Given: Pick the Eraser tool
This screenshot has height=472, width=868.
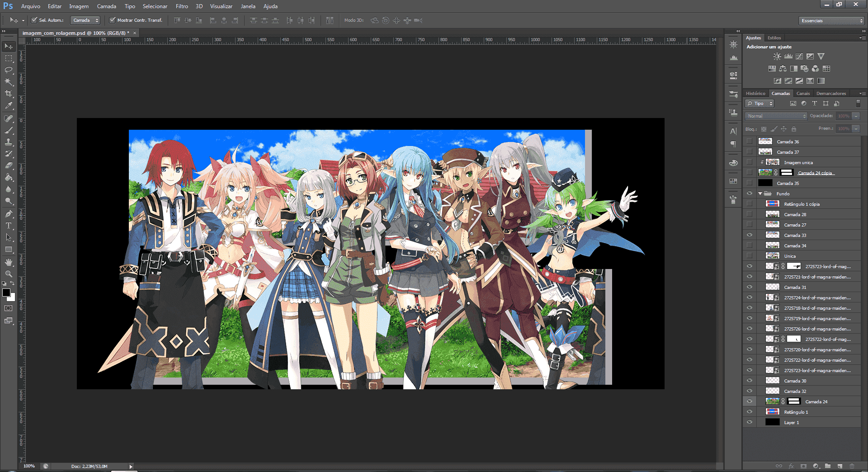Looking at the screenshot, I should [x=9, y=165].
